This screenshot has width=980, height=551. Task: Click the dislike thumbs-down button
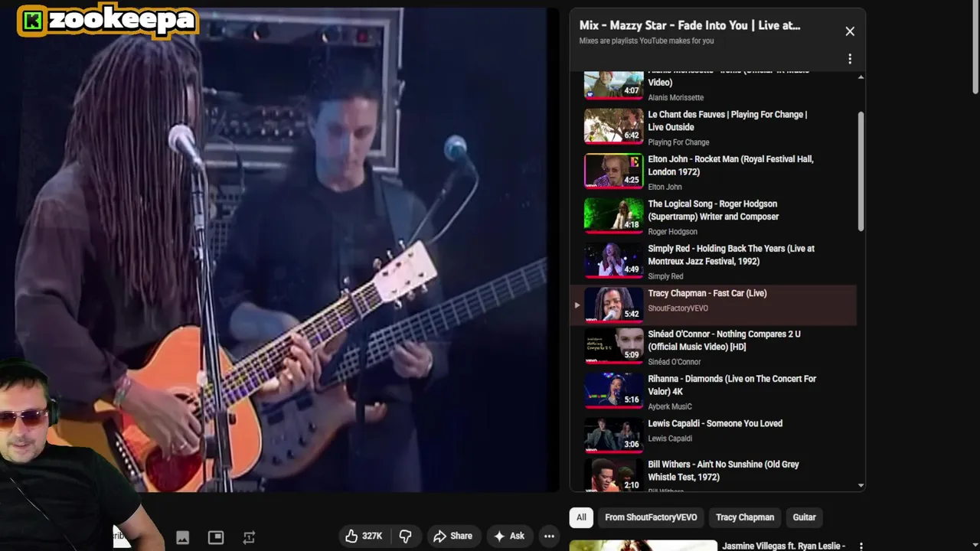(406, 536)
